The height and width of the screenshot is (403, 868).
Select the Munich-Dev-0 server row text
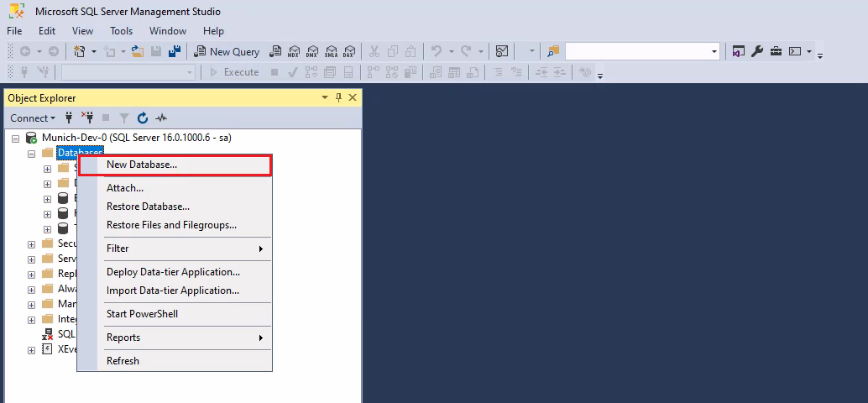tap(136, 138)
